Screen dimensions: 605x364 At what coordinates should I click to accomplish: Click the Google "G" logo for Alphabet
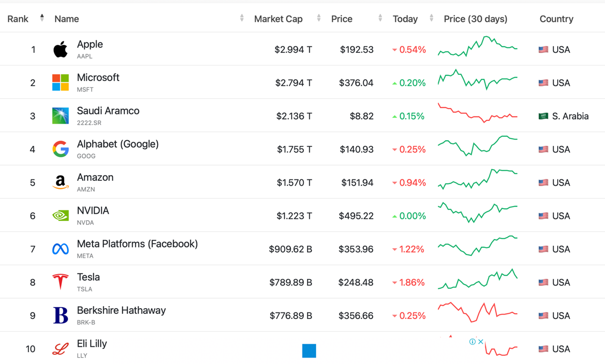pyautogui.click(x=60, y=148)
